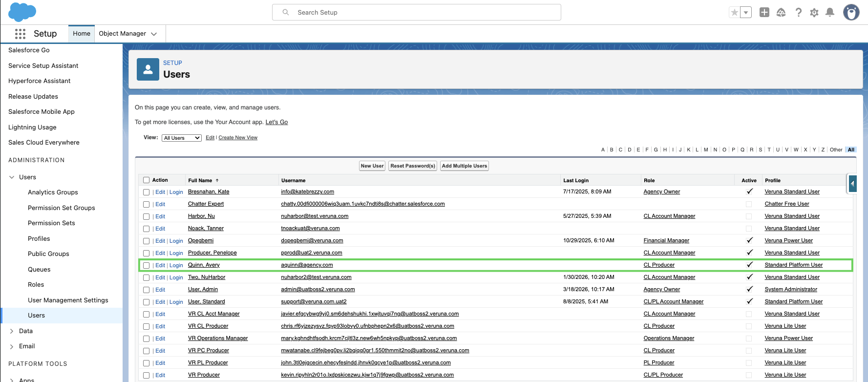The height and width of the screenshot is (382, 868).
Task: Select the checkbox for Bresnahan, Kate
Action: 146,192
